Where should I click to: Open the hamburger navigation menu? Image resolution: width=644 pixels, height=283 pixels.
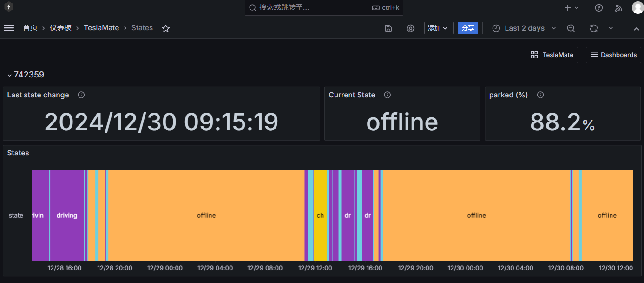click(x=9, y=28)
